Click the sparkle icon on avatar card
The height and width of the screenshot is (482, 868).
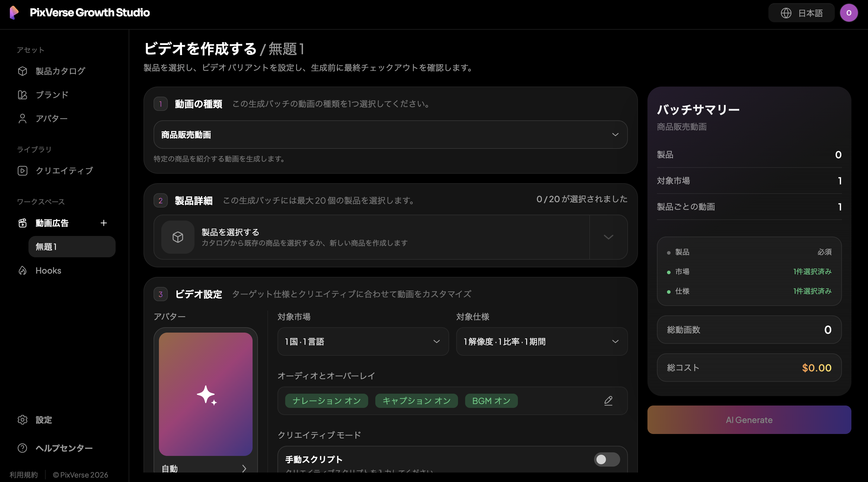coord(207,395)
